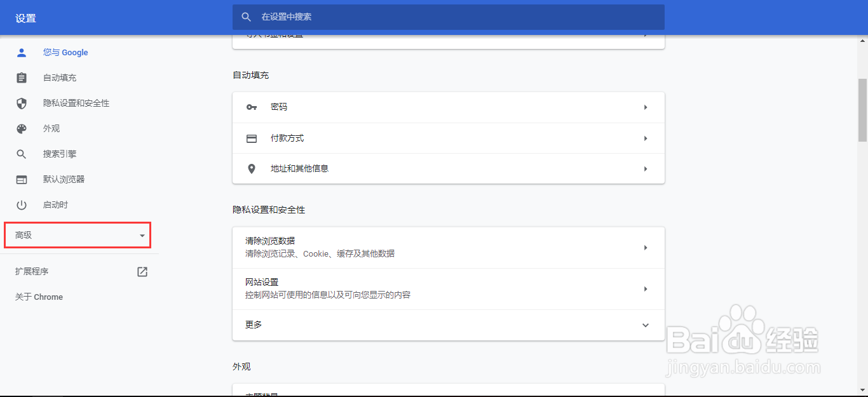
Task: Select the 付款方式 row
Action: [445, 138]
